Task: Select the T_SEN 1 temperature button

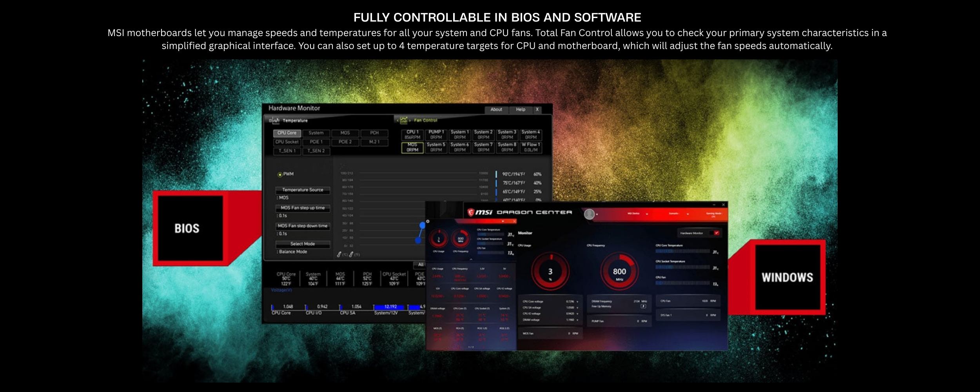Action: tap(287, 151)
